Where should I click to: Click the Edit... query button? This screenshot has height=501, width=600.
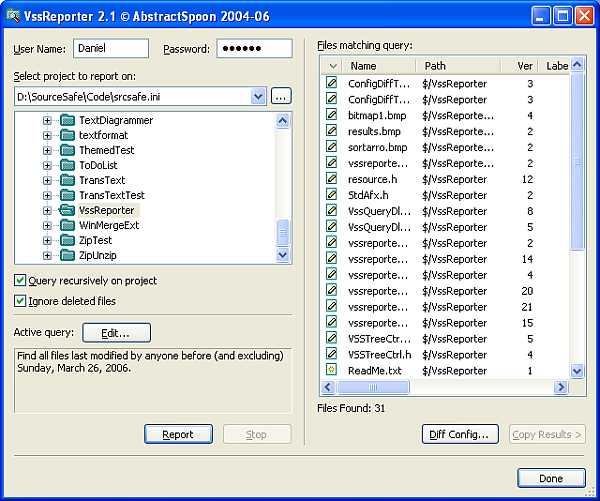pyautogui.click(x=116, y=333)
